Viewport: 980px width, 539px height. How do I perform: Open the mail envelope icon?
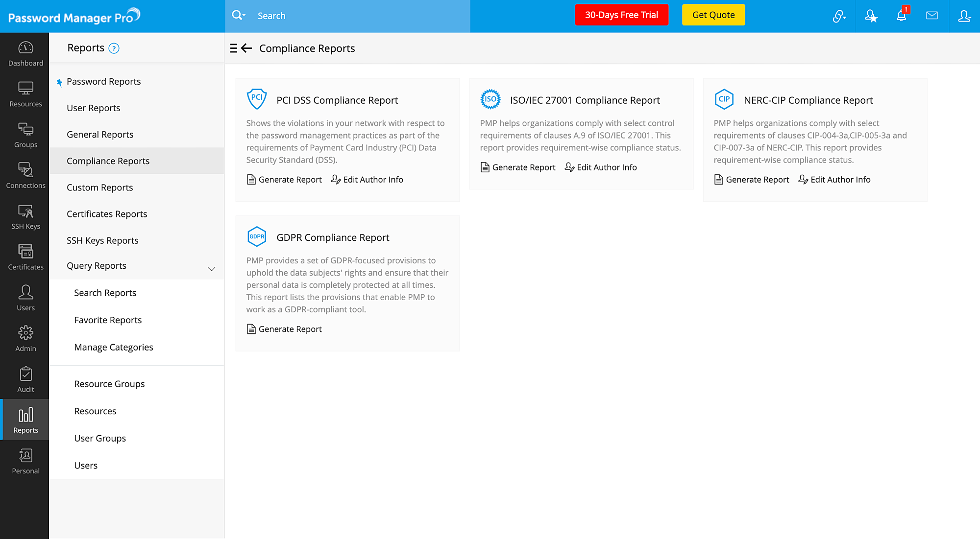point(932,16)
